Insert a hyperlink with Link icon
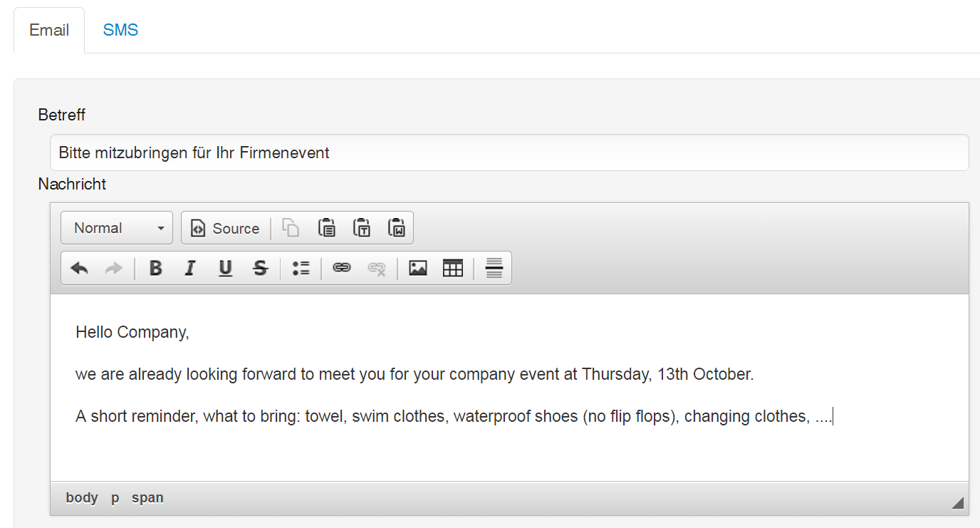 pyautogui.click(x=342, y=269)
